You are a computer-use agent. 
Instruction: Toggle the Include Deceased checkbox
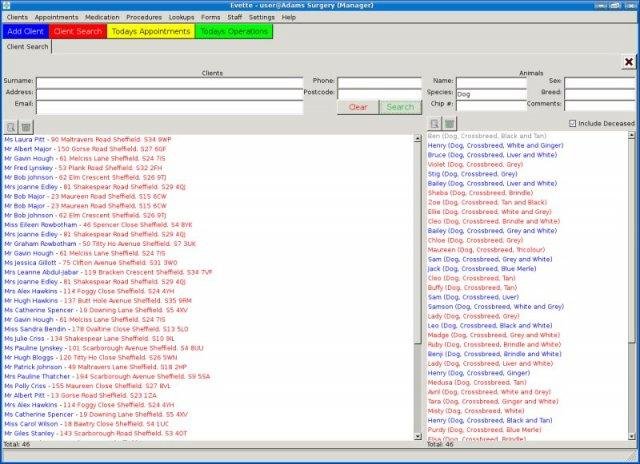[572, 123]
